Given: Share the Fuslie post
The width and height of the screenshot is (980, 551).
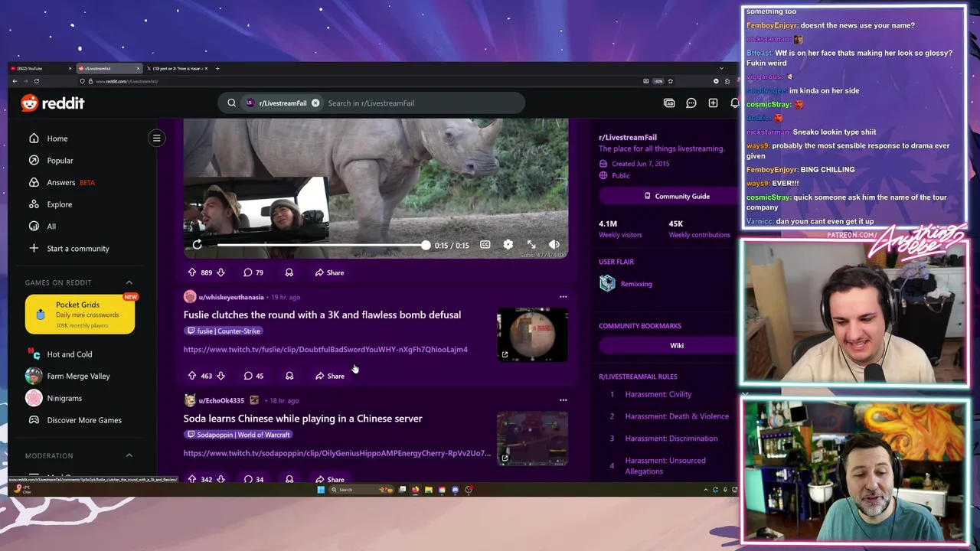Looking at the screenshot, I should 329,376.
